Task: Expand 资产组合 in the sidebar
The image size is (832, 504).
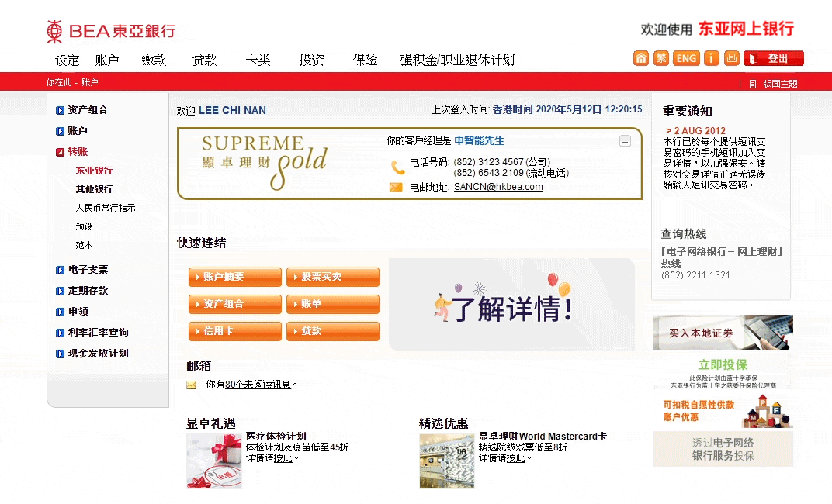Action: 82,110
